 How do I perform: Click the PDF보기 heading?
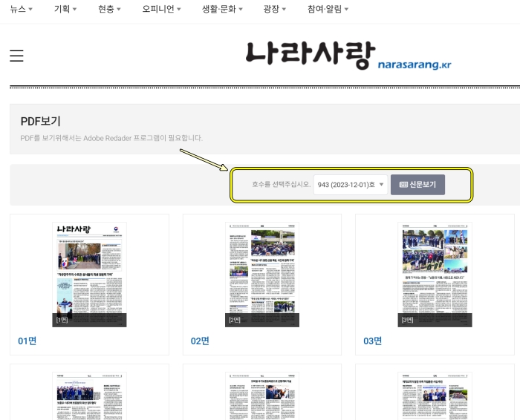click(40, 121)
